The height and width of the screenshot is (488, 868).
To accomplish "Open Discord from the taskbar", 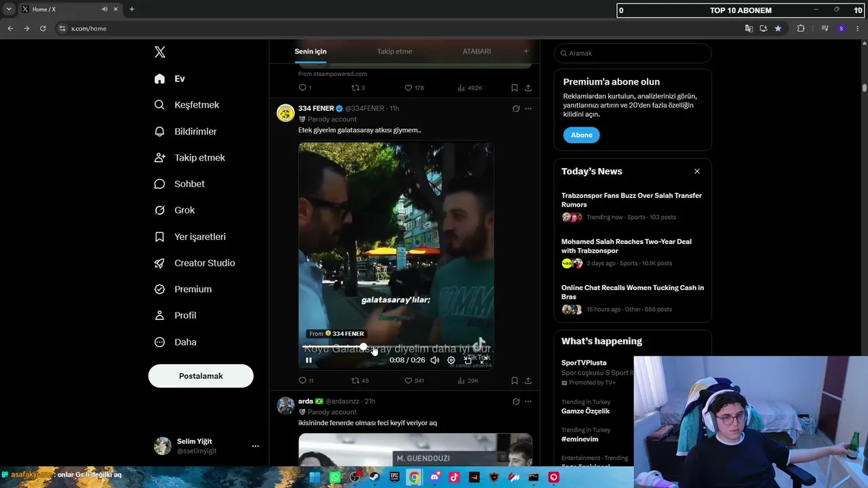I will click(435, 477).
